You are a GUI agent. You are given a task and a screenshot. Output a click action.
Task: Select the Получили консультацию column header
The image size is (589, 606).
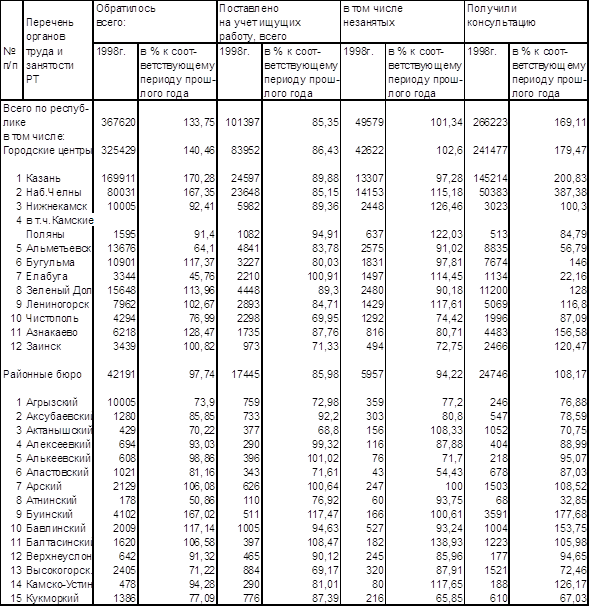[526, 22]
